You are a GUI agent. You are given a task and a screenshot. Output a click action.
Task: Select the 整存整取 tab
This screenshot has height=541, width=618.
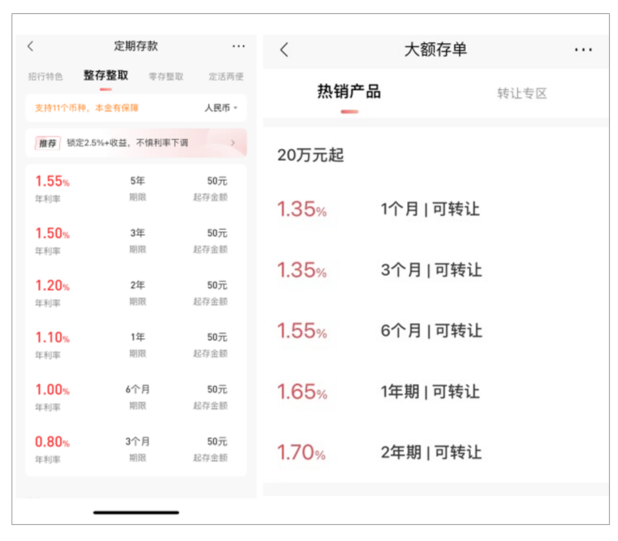click(x=105, y=76)
